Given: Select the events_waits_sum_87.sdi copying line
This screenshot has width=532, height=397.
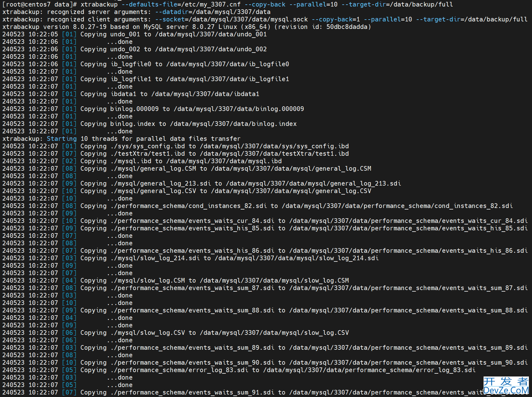Looking at the screenshot, I should point(265,288).
